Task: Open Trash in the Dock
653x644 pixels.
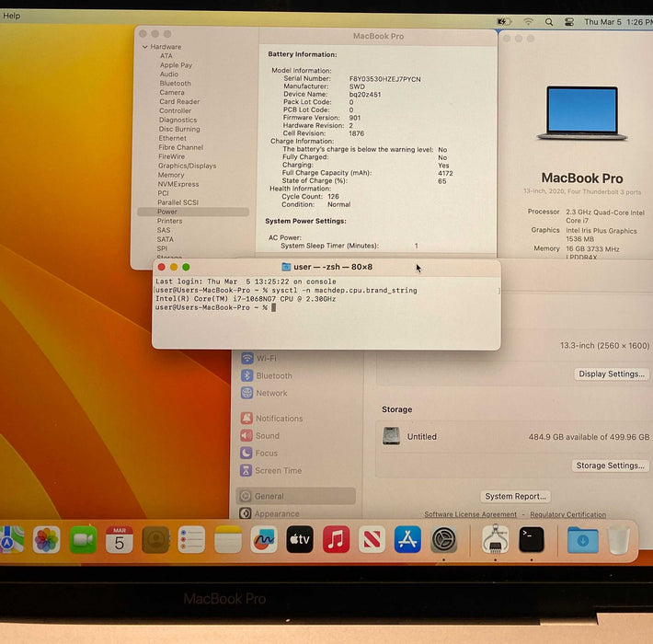Action: click(618, 540)
